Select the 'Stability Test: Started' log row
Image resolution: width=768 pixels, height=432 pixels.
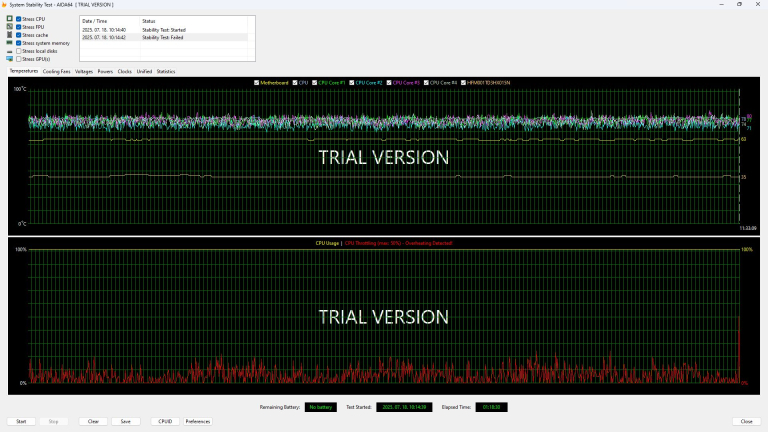click(x=164, y=30)
